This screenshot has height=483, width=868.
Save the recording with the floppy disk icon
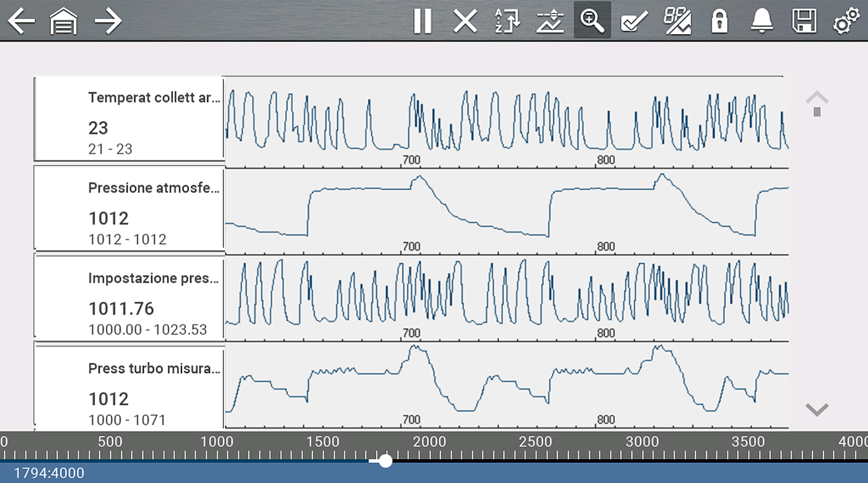click(804, 21)
